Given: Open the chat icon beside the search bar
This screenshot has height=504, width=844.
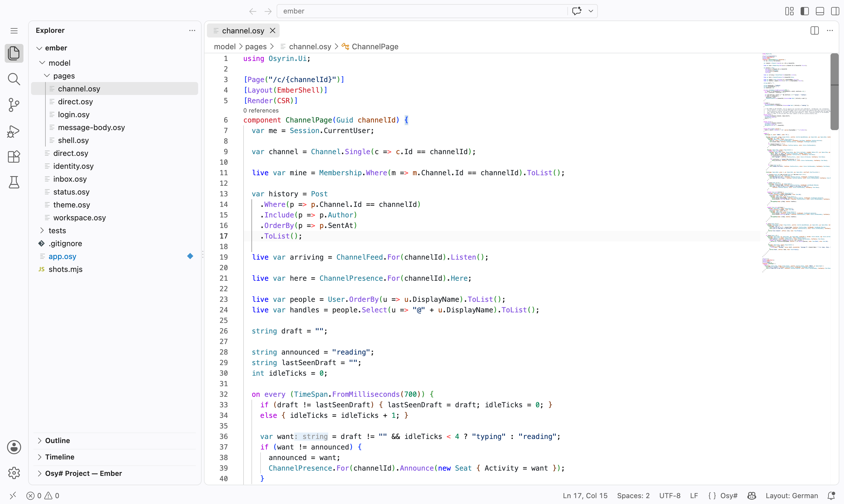Looking at the screenshot, I should 577,11.
